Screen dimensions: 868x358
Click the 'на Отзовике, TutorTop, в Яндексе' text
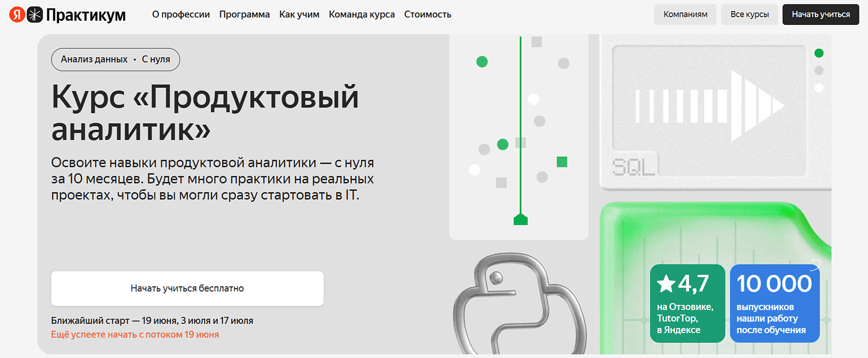click(x=685, y=318)
